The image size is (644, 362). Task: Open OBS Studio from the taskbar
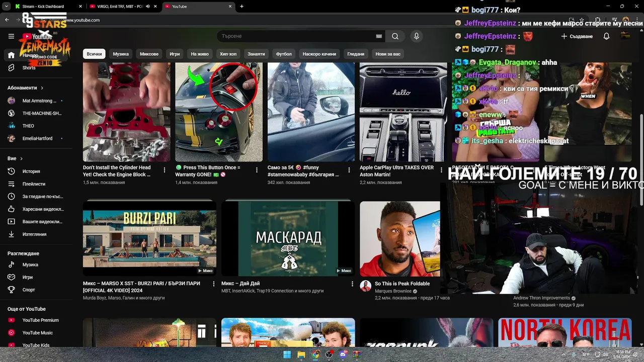(x=329, y=354)
